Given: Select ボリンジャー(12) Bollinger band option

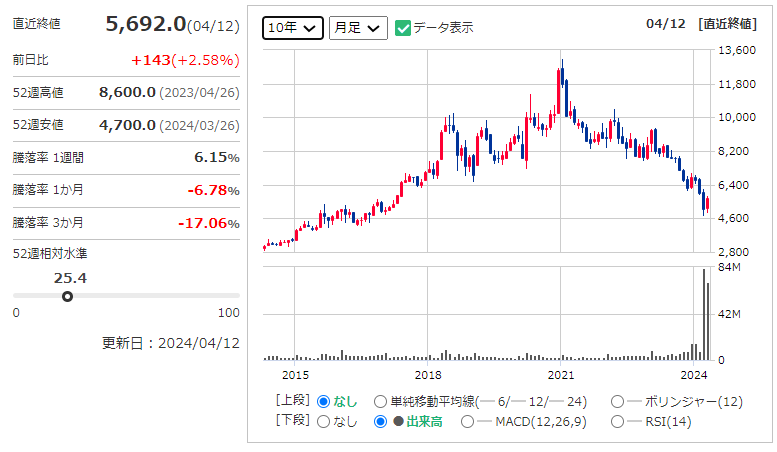Looking at the screenshot, I should point(618,401).
